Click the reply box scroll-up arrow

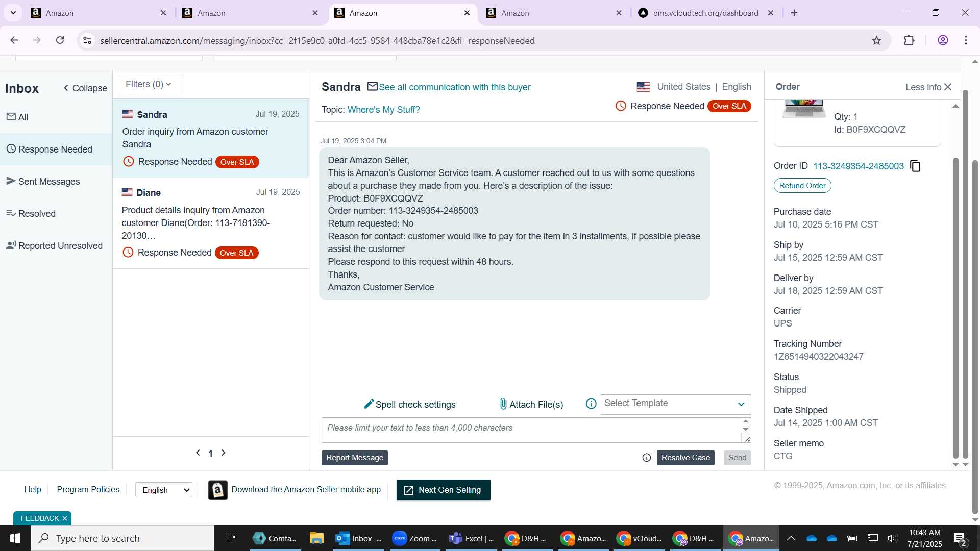(746, 422)
